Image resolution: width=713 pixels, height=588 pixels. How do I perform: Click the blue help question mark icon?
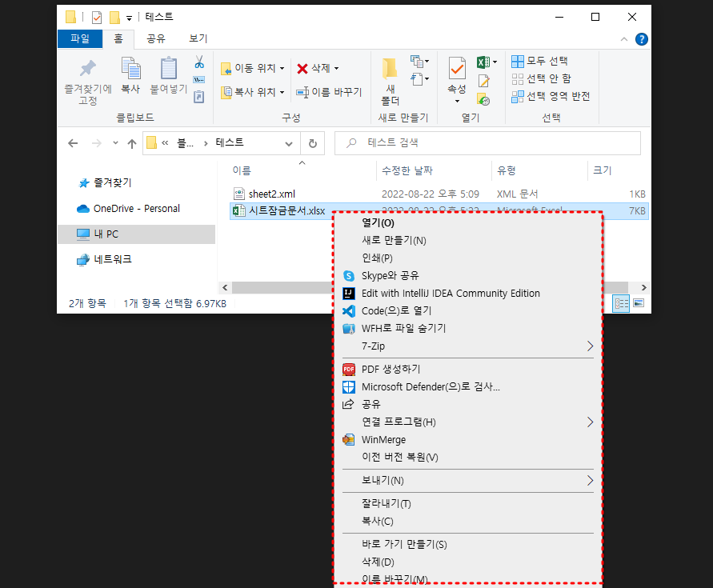641,39
